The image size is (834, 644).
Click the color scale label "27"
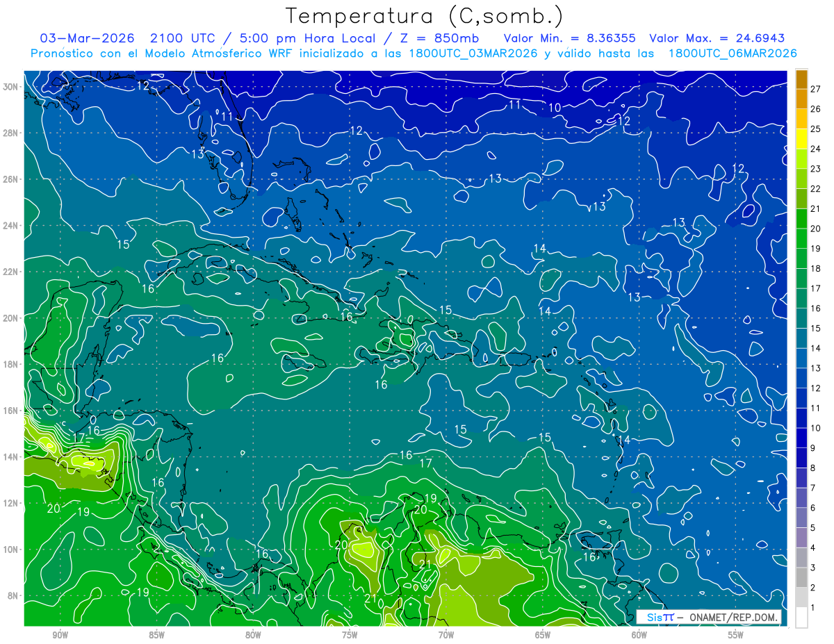tap(815, 89)
